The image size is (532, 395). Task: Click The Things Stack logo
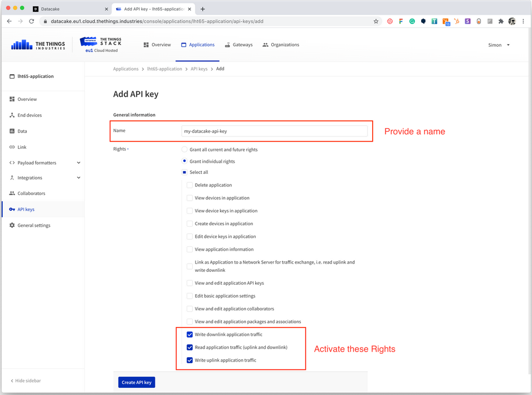pyautogui.click(x=101, y=45)
